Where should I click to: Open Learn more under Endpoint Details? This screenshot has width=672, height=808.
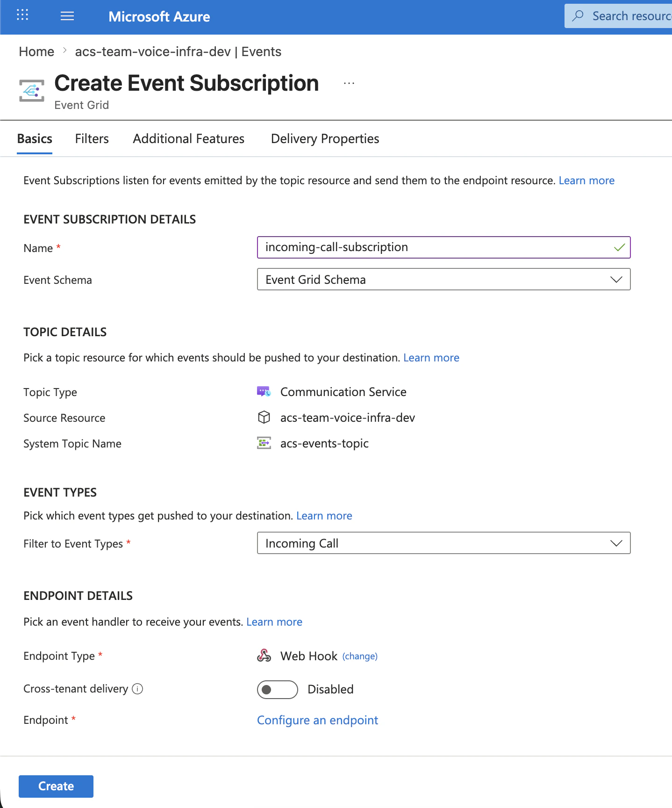click(x=274, y=622)
